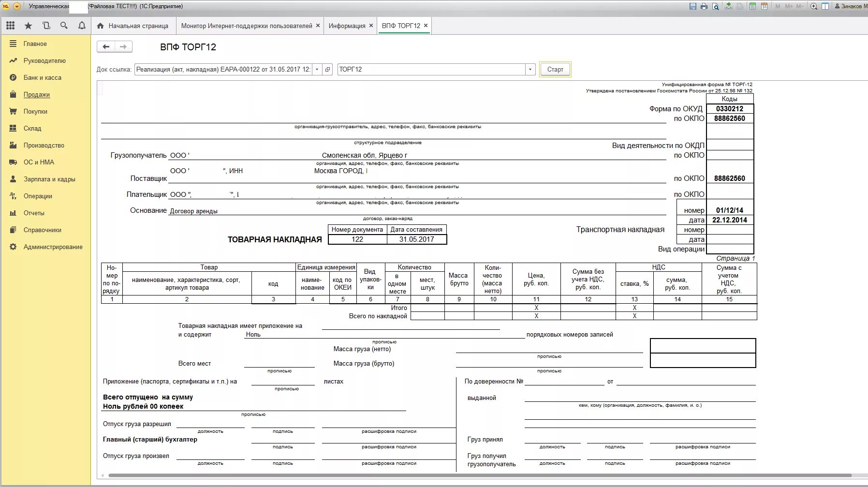Screen dimensions: 868x487
Task: Click into the ТОРГ12 form selection field
Action: 431,69
